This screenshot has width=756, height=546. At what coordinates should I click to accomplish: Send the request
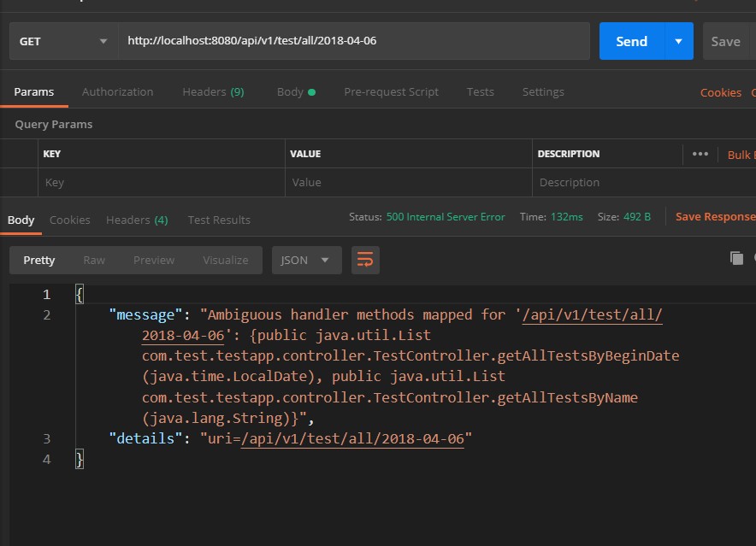[x=631, y=40]
